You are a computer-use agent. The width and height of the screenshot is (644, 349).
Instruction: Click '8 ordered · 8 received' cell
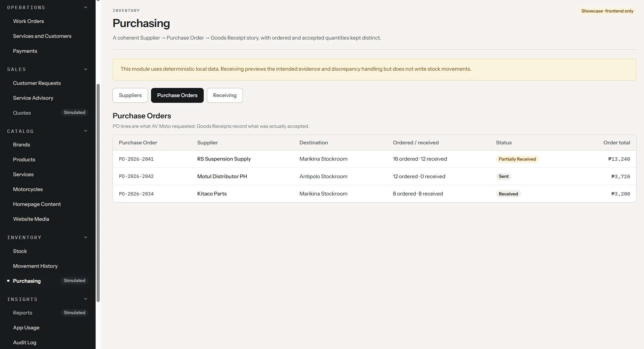[x=418, y=194]
